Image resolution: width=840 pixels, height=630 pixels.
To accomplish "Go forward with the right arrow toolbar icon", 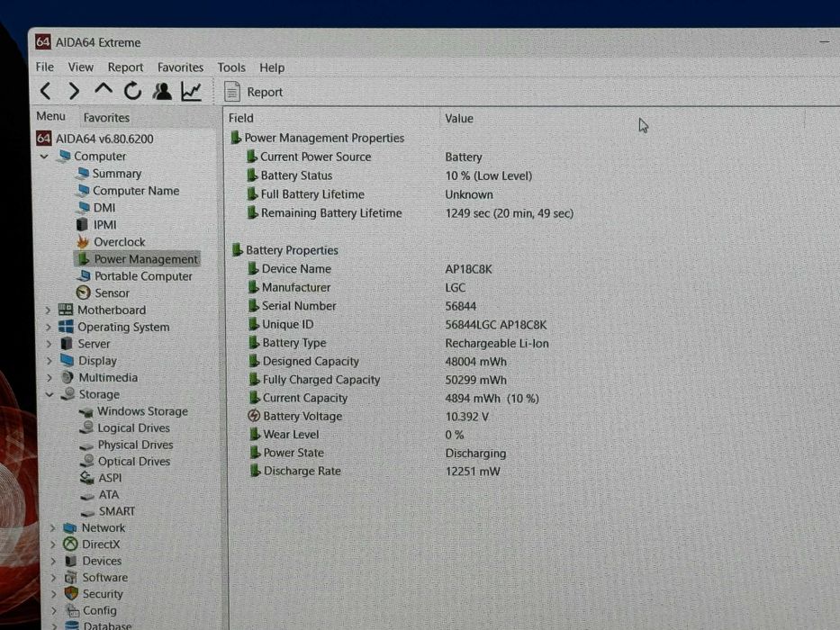I will [x=74, y=91].
